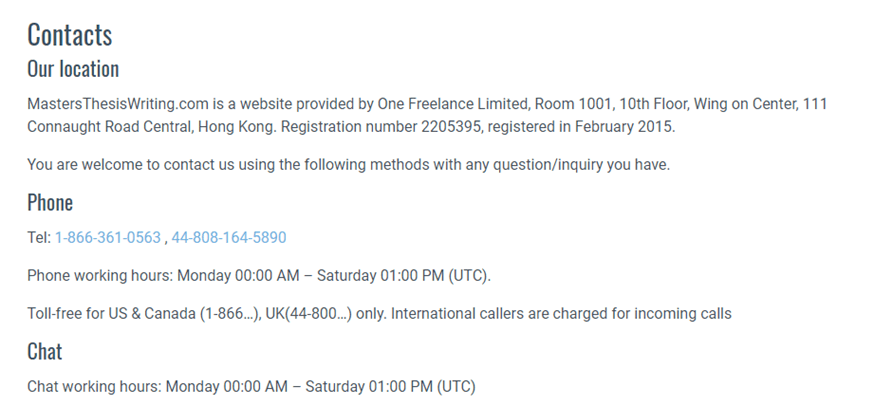
Task: Click the Contacts page heading
Action: point(70,35)
